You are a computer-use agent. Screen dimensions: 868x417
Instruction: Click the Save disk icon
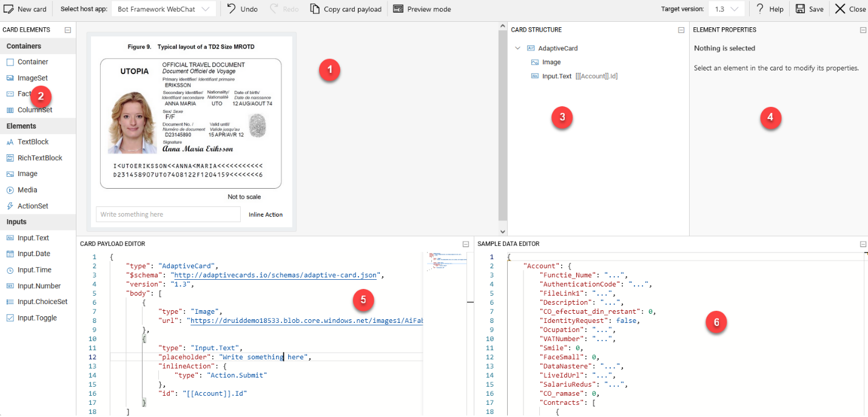point(800,9)
